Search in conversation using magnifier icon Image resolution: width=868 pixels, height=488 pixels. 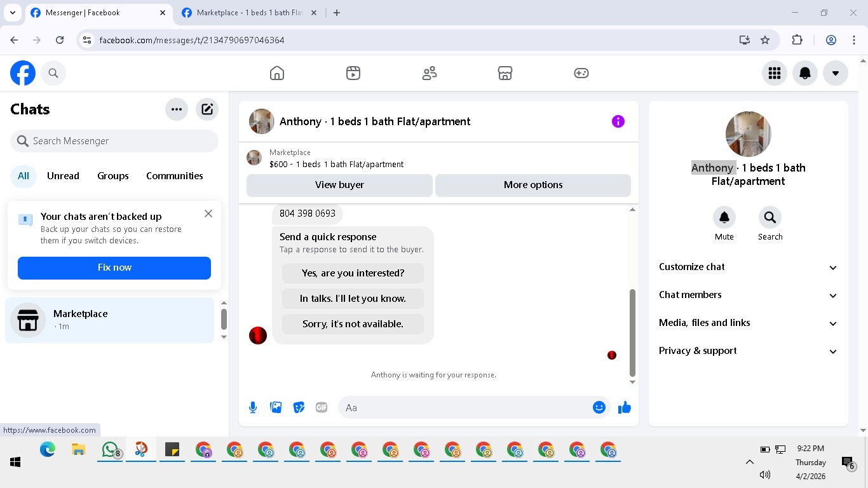(770, 218)
